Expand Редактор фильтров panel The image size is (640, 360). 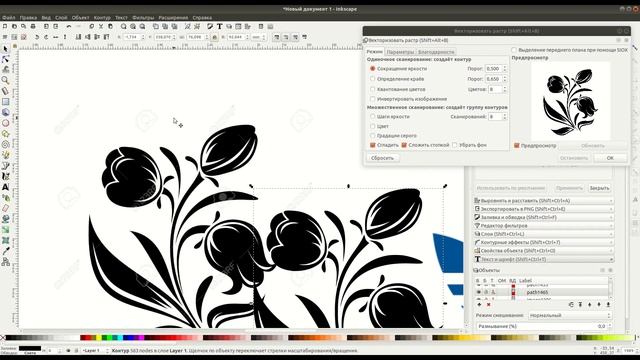(544, 226)
